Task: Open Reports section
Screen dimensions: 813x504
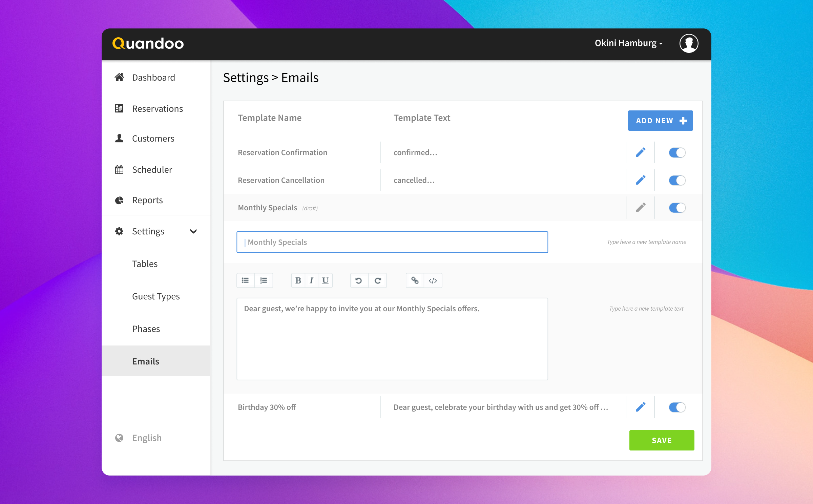Action: (x=147, y=200)
